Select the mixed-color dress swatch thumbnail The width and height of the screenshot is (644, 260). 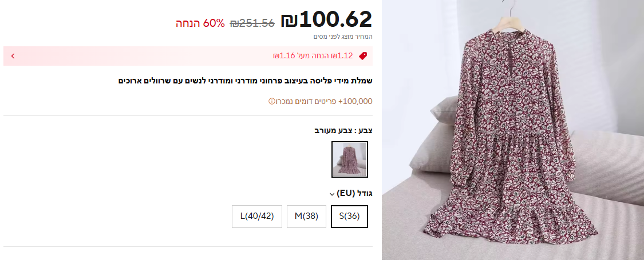(x=350, y=159)
